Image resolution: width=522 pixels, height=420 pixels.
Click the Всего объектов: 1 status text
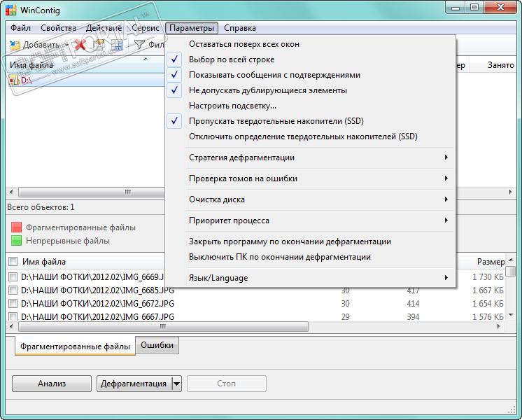coord(41,206)
